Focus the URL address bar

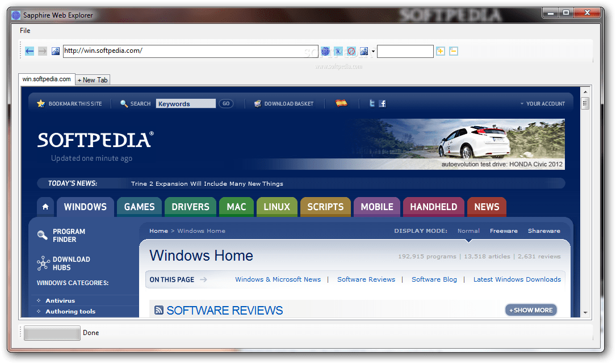pos(191,51)
